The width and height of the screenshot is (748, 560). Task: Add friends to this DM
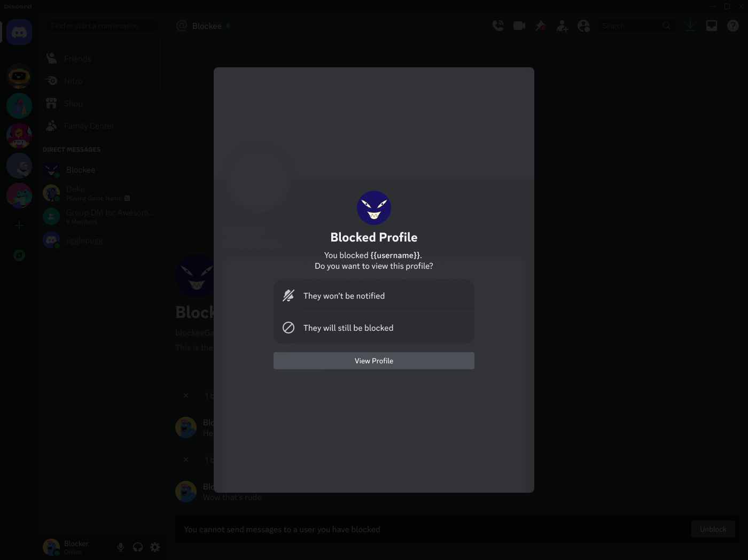(x=562, y=25)
